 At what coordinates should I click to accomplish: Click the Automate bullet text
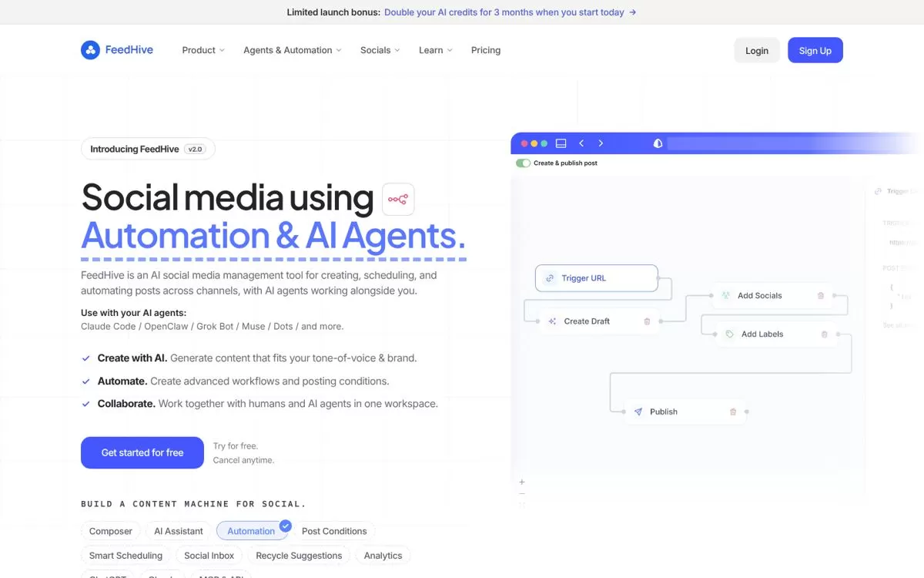(243, 381)
